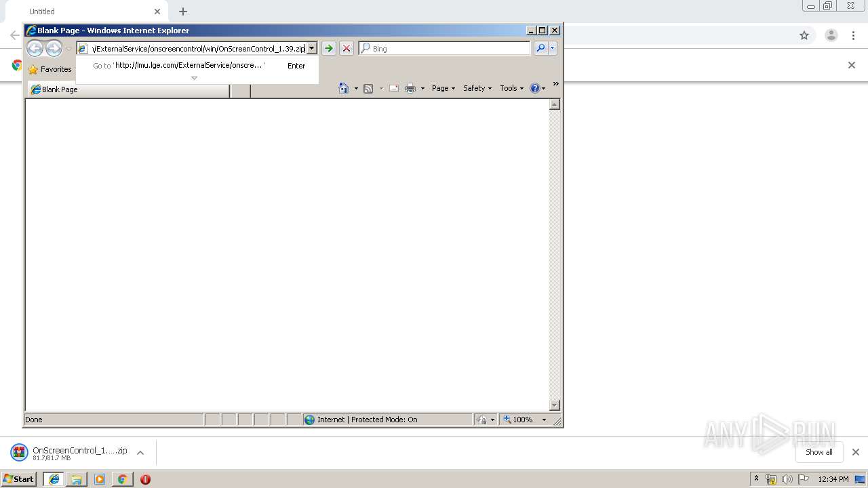Close the Chrome downloads bar
This screenshot has width=868, height=488.
(x=855, y=452)
